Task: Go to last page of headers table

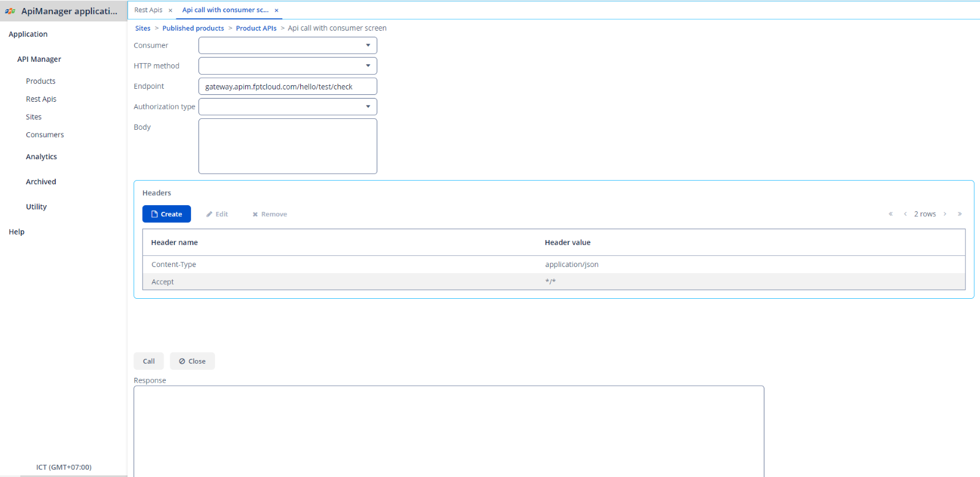Action: [960, 214]
